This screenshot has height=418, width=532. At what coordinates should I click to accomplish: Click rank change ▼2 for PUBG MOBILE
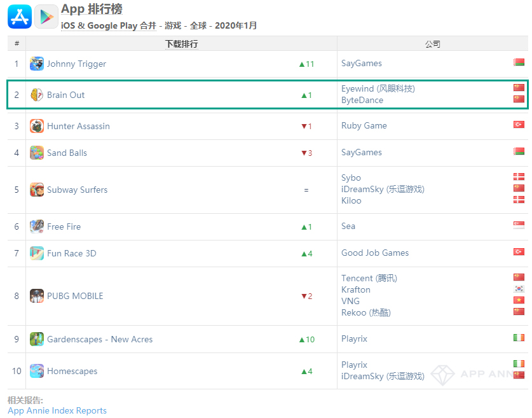306,296
